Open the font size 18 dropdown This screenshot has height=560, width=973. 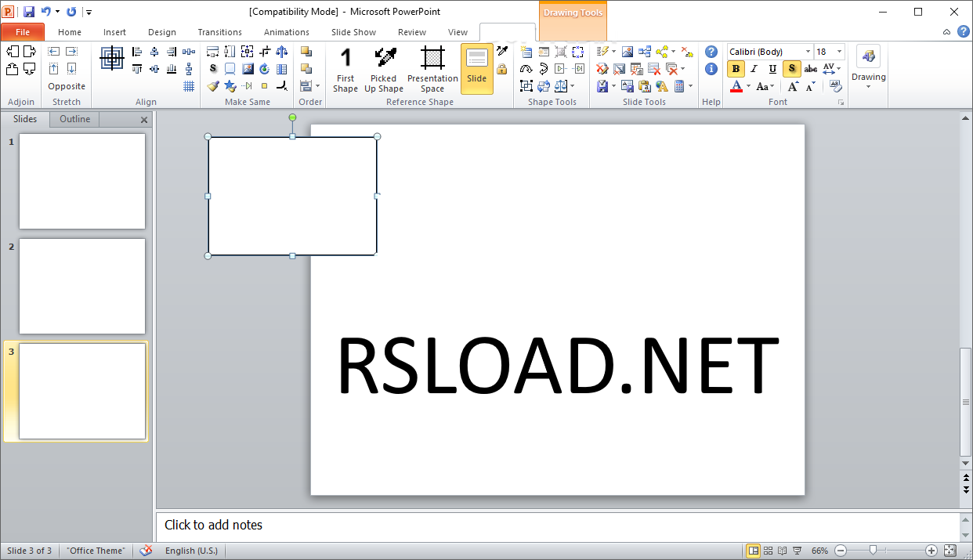tap(840, 52)
